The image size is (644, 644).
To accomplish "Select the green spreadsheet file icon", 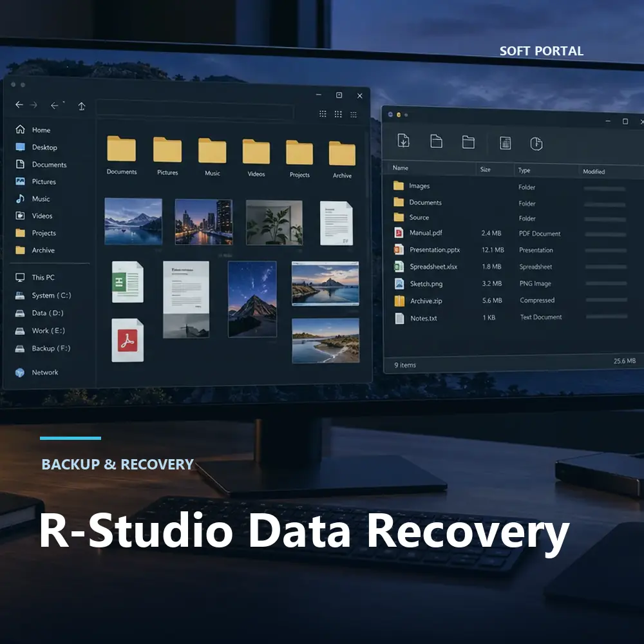I will 128,282.
